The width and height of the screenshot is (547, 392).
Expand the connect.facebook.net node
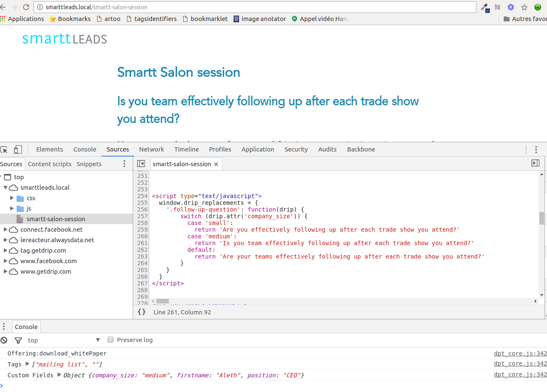5,230
